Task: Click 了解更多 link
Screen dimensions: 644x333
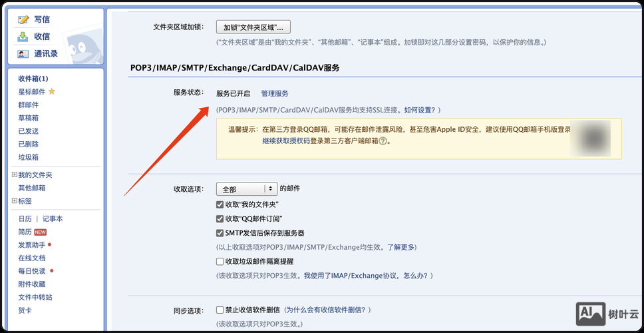Action: coord(401,248)
